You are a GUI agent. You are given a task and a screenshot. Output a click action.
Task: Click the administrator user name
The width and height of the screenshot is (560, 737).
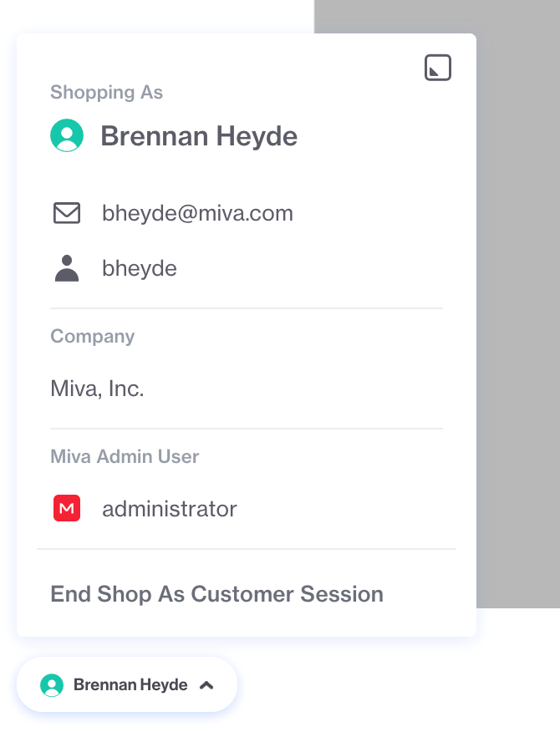170,509
